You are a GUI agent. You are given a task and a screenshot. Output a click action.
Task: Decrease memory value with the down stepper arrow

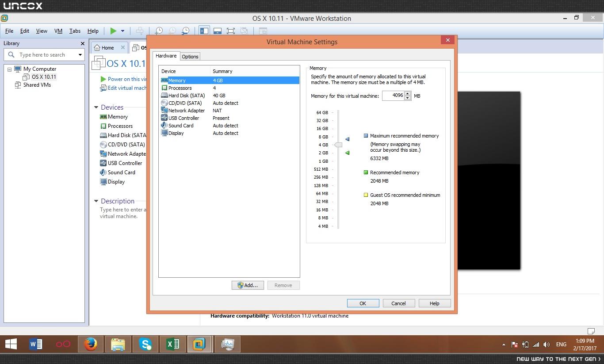pos(407,98)
